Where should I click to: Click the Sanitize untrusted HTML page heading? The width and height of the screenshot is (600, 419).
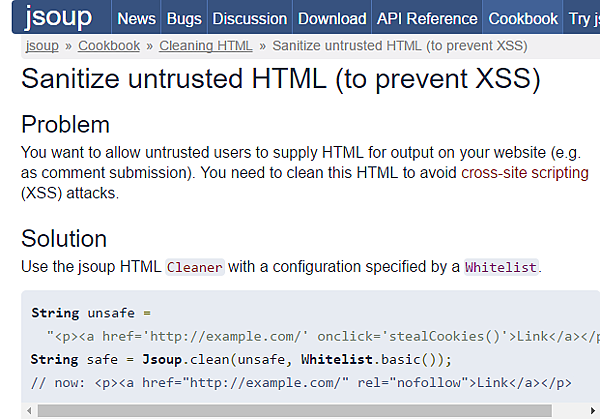(280, 82)
